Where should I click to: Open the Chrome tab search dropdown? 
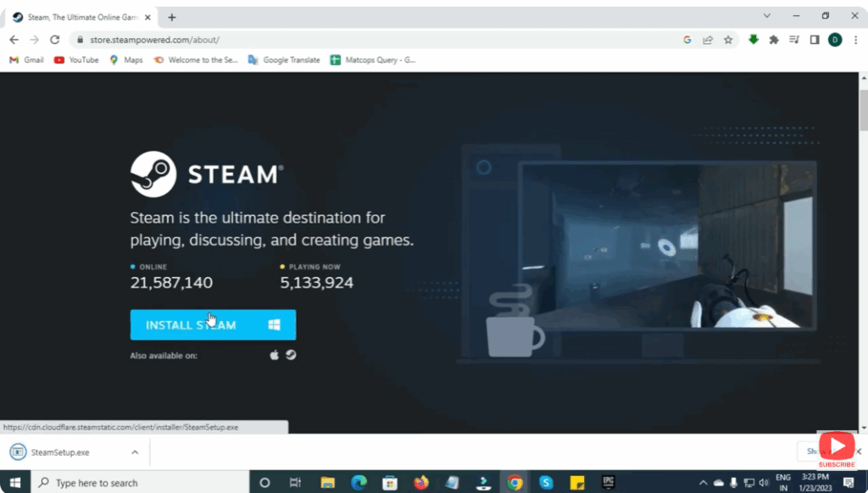coord(766,15)
